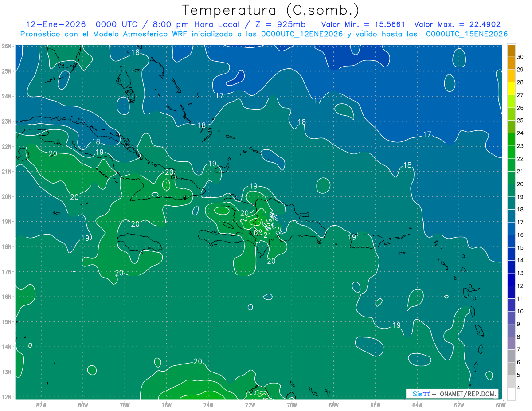532x411 pixels.
Task: Click color scale label "15"
Action: [x=520, y=248]
